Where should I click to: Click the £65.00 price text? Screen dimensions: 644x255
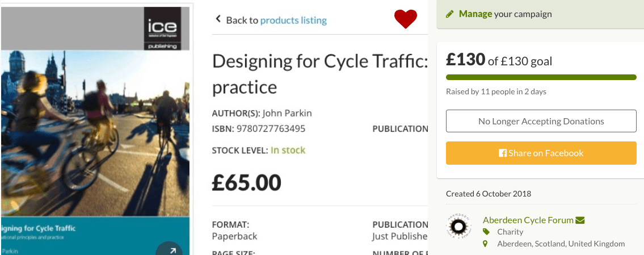point(246,182)
